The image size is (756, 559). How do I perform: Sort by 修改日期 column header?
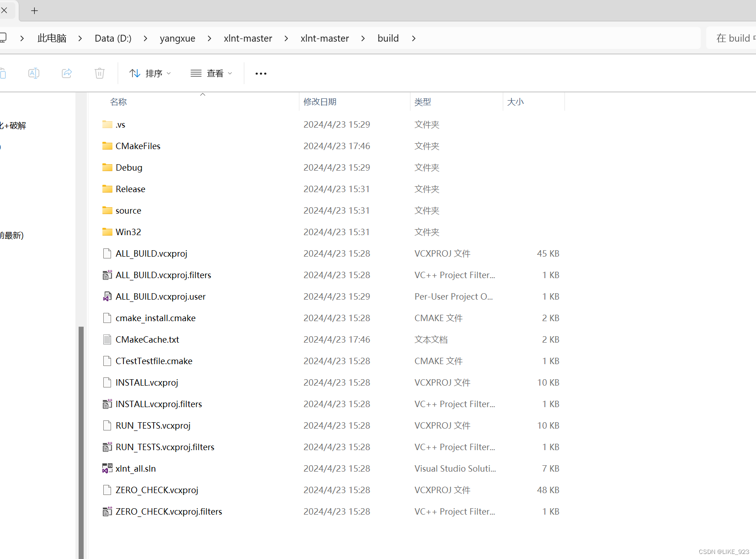click(x=320, y=102)
